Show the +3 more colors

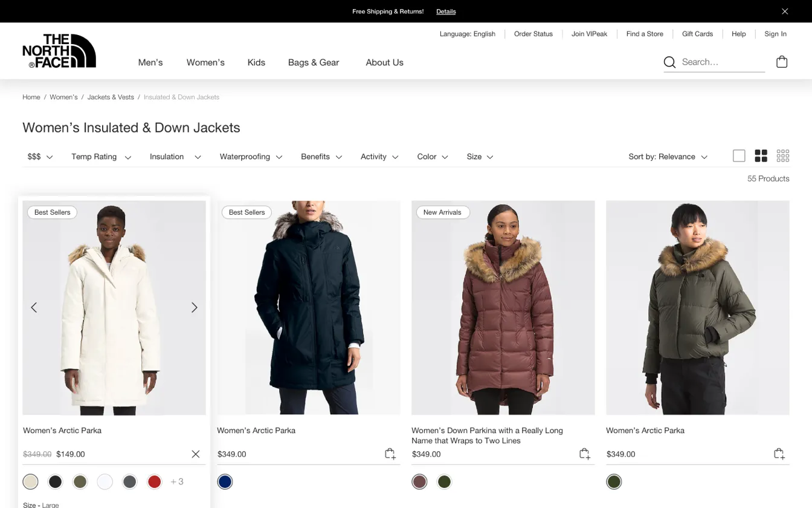coord(177,481)
